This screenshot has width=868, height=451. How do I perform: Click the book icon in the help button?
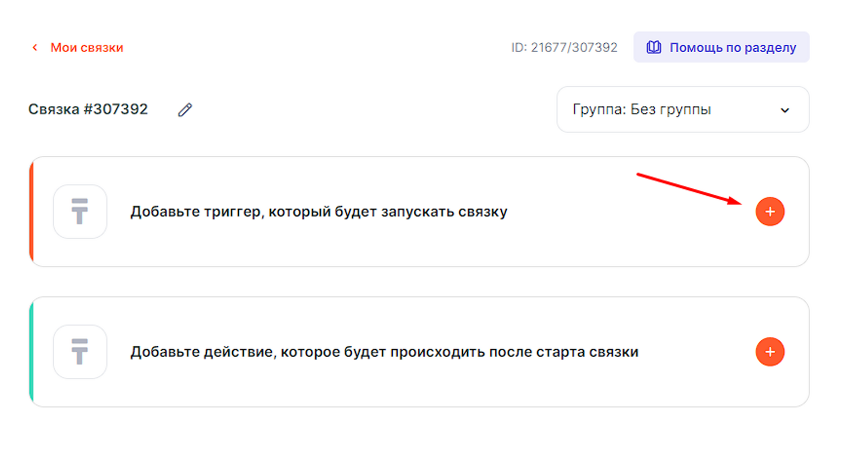[x=654, y=47]
